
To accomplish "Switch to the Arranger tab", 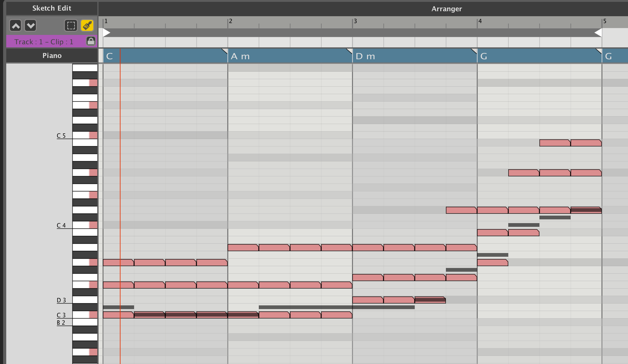I will [x=447, y=9].
